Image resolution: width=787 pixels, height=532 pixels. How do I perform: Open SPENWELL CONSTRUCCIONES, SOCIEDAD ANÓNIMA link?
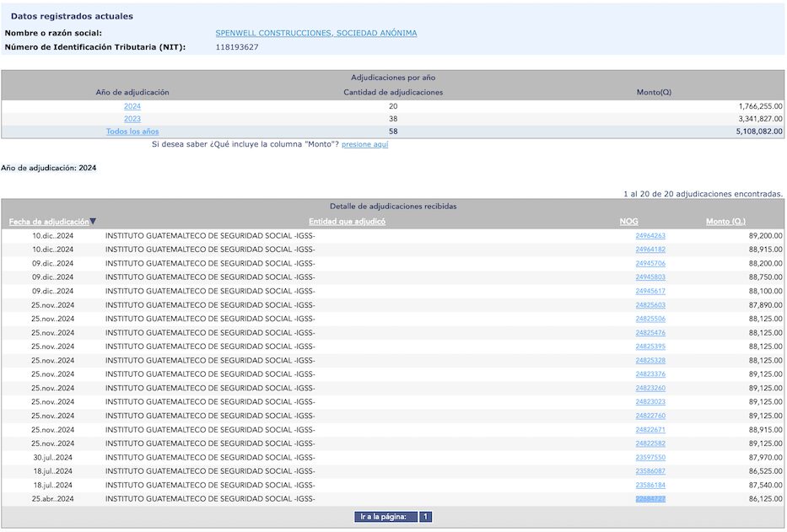point(316,33)
